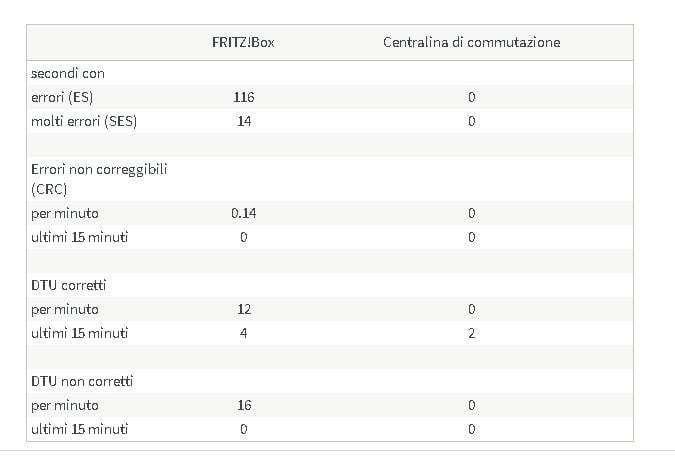
Task: Click the errori (ES) row label
Action: (62, 97)
